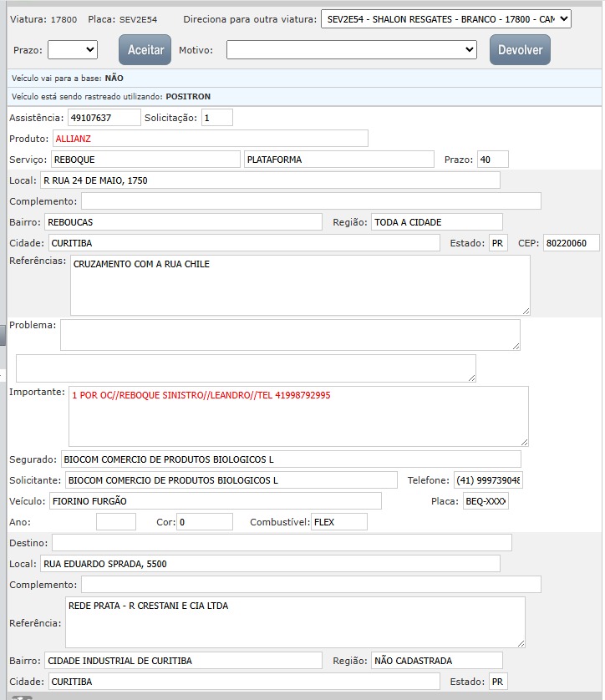Click the destination Local field RUA EDUARDO SPRADA
This screenshot has height=700, width=605.
(x=270, y=564)
